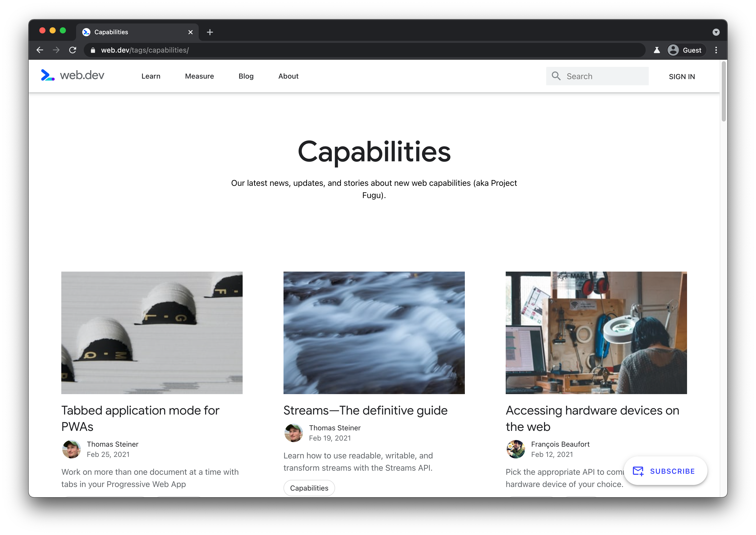Click the web.dev logo icon
Image resolution: width=756 pixels, height=535 pixels.
[x=48, y=76]
